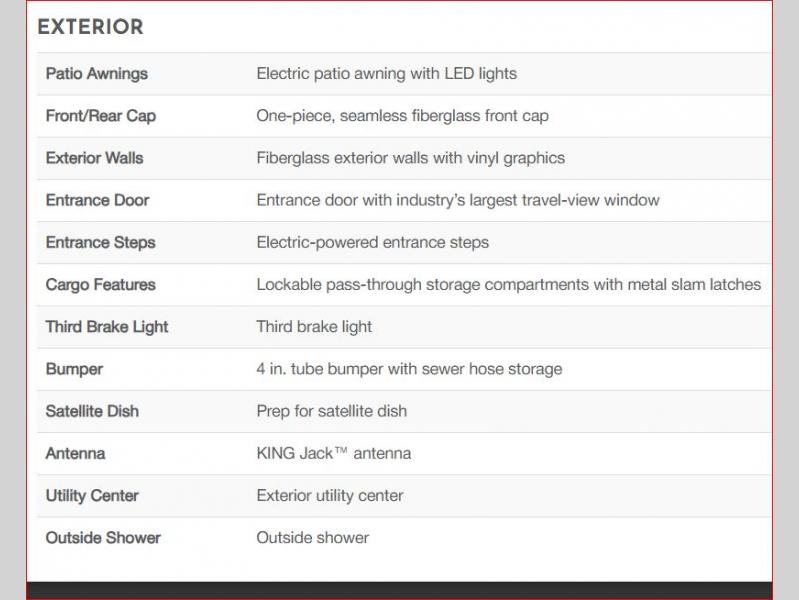
Task: Click the tube bumper sewer hose text
Action: (409, 369)
